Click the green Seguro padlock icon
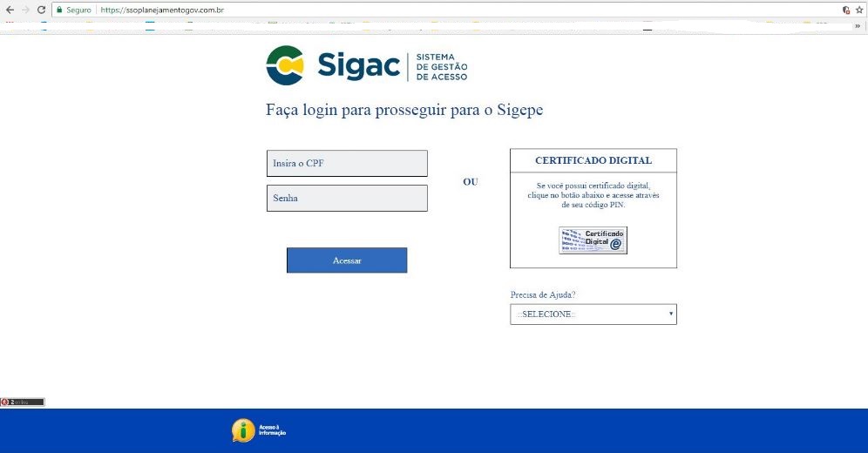Image resolution: width=868 pixels, height=453 pixels. [60, 10]
